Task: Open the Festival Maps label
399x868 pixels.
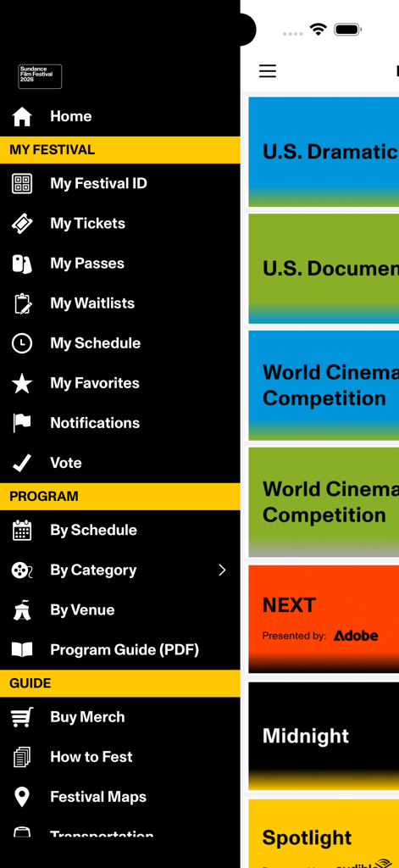Action: click(x=98, y=797)
